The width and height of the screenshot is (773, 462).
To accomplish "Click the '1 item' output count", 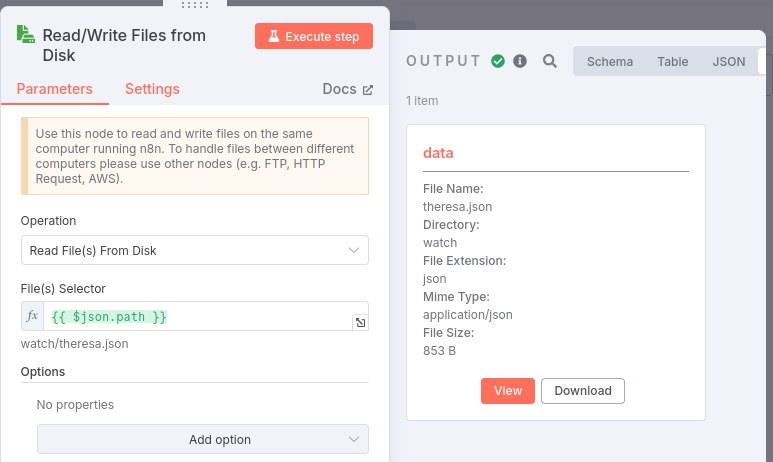I will 422,101.
